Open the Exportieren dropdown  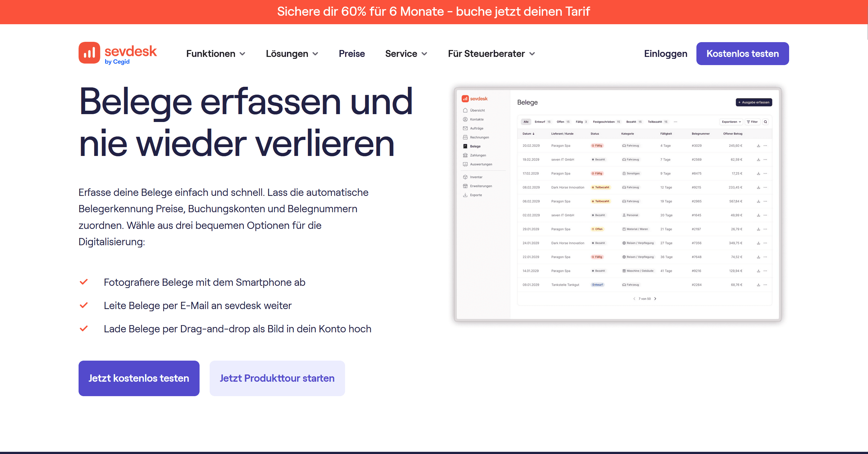[731, 122]
